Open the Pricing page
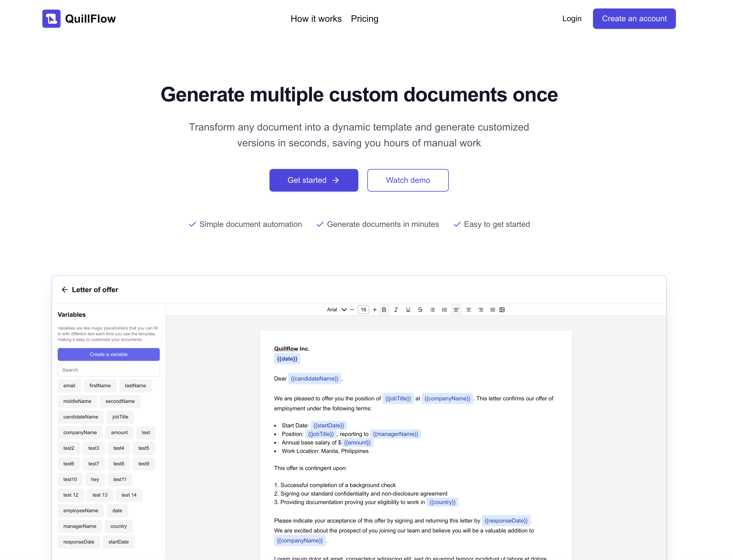 (x=365, y=19)
